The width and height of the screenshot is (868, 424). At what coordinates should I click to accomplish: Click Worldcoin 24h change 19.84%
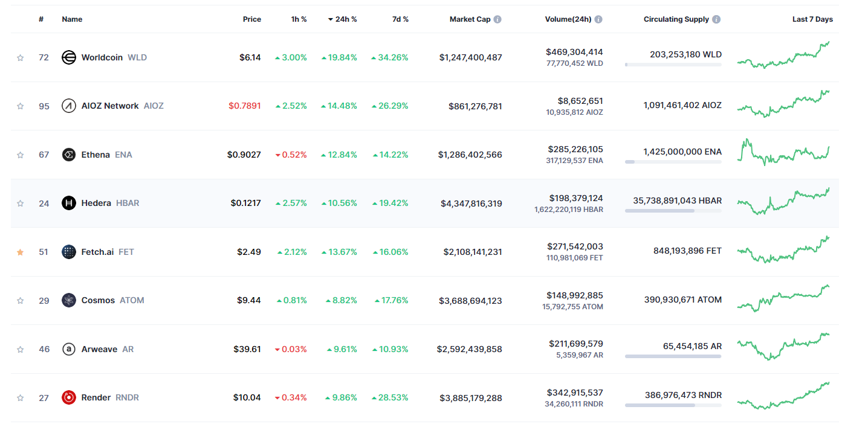[339, 57]
